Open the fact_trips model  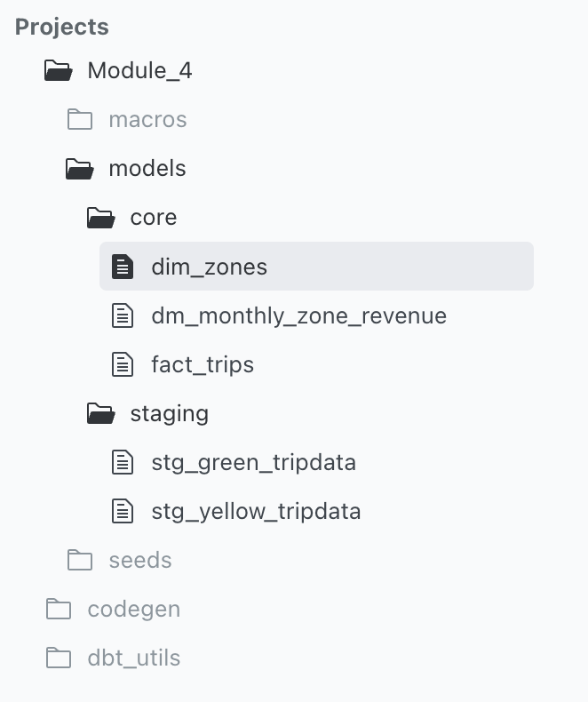click(203, 365)
